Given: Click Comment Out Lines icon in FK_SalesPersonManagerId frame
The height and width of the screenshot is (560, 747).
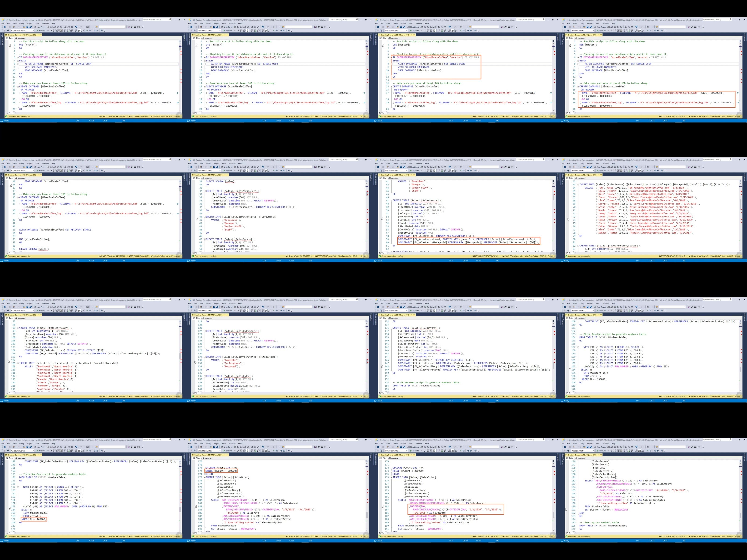Looking at the screenshot, I should (460, 171).
